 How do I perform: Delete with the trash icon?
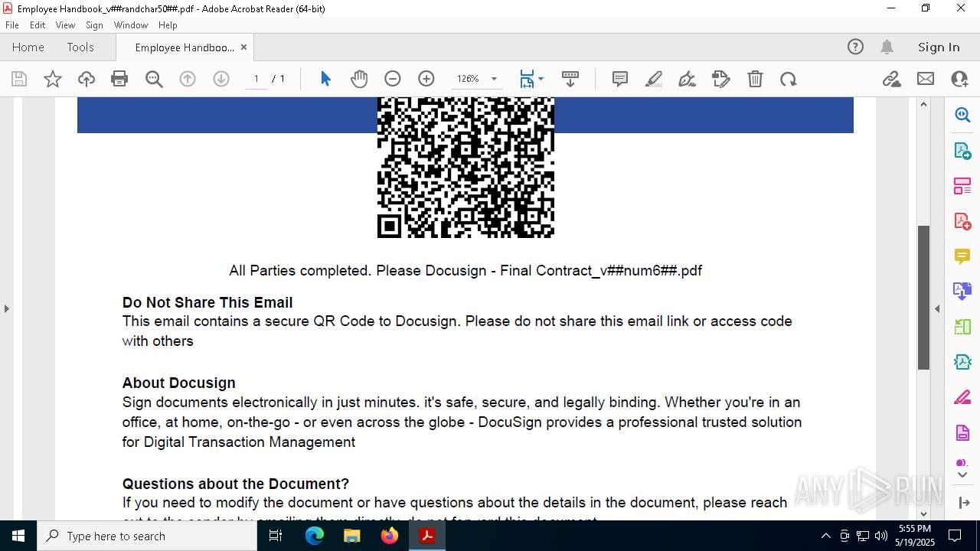click(x=755, y=79)
